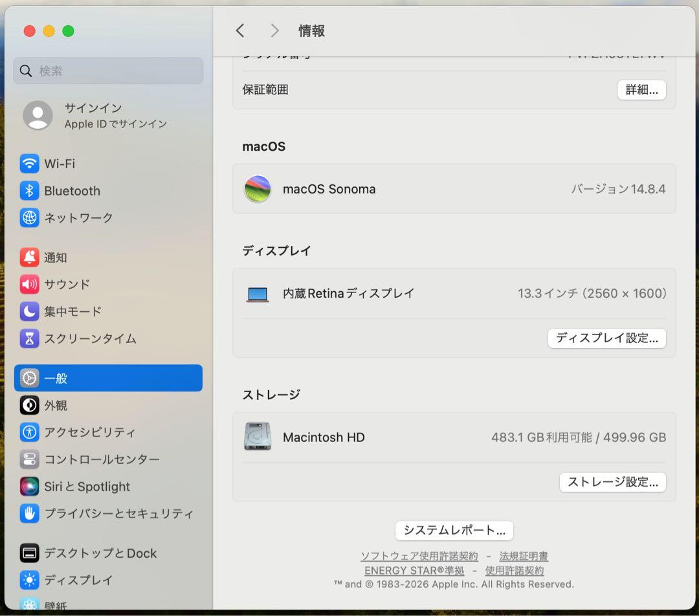Select サウンド in the sidebar

(108, 284)
